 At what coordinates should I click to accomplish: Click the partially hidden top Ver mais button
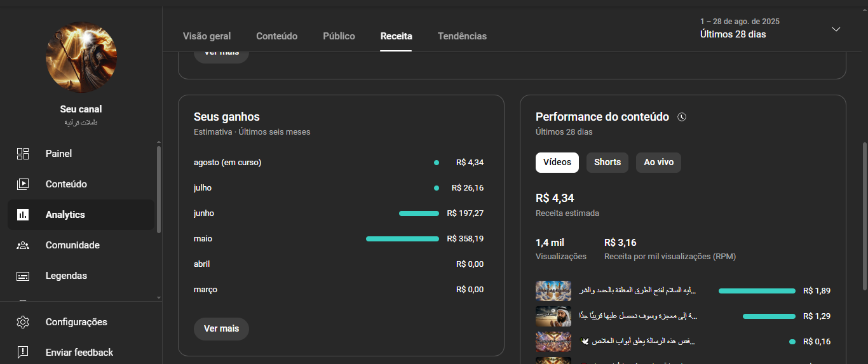coord(221,57)
